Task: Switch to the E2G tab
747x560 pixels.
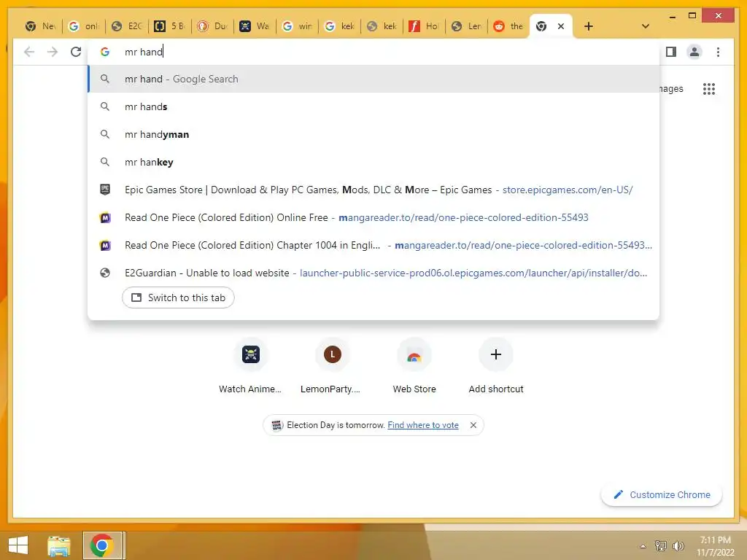Action: coord(126,26)
